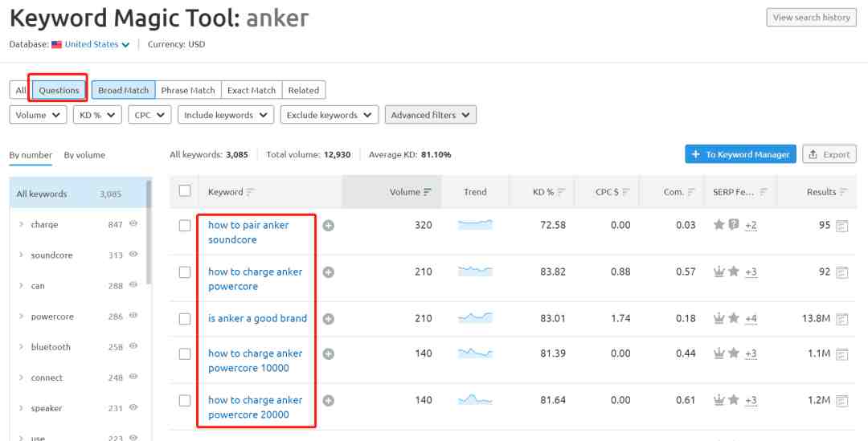868x441 pixels.
Task: Select the Related tab
Action: tap(303, 90)
